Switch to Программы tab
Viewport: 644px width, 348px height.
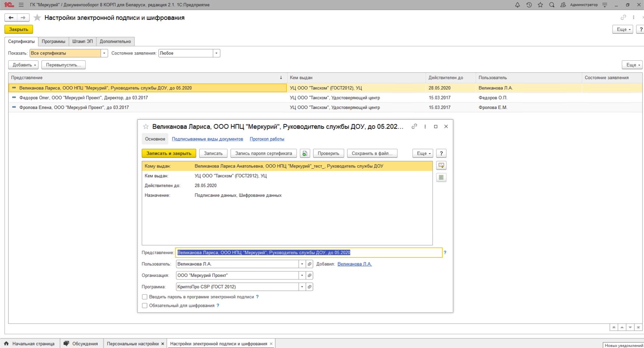53,41
